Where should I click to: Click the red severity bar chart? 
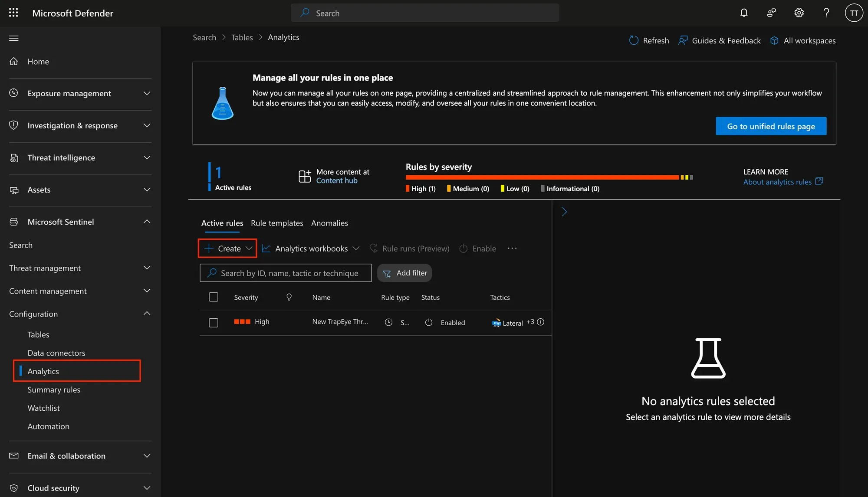pos(542,177)
